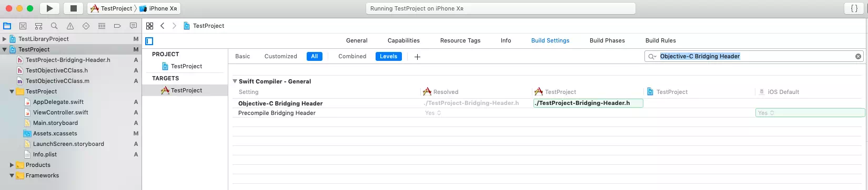Switch to Combined view
This screenshot has width=868, height=190.
352,56
